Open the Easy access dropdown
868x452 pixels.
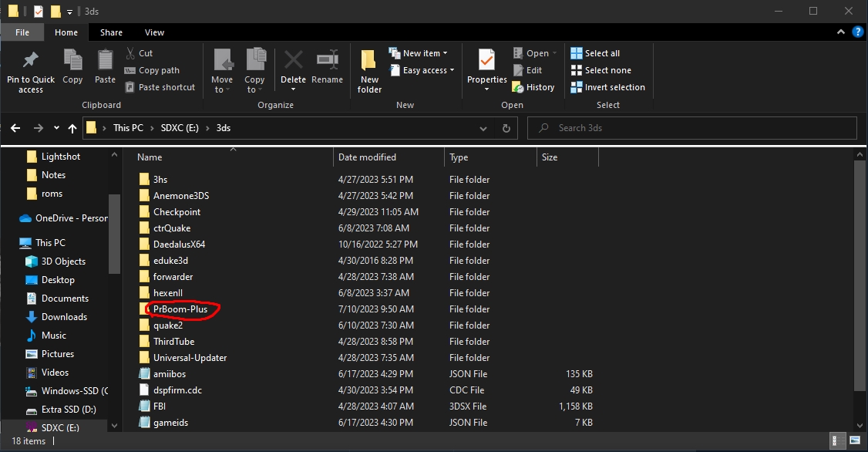point(422,70)
